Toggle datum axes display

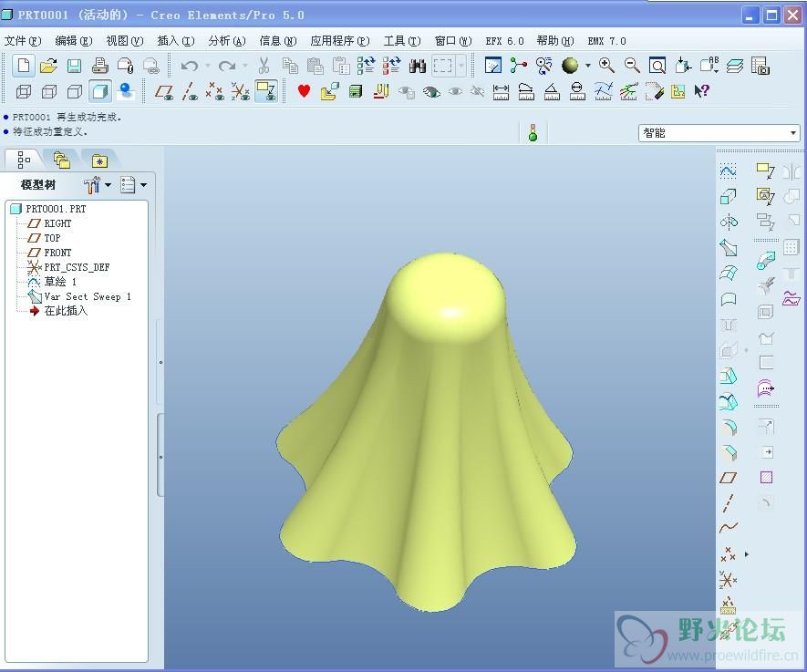[x=190, y=91]
